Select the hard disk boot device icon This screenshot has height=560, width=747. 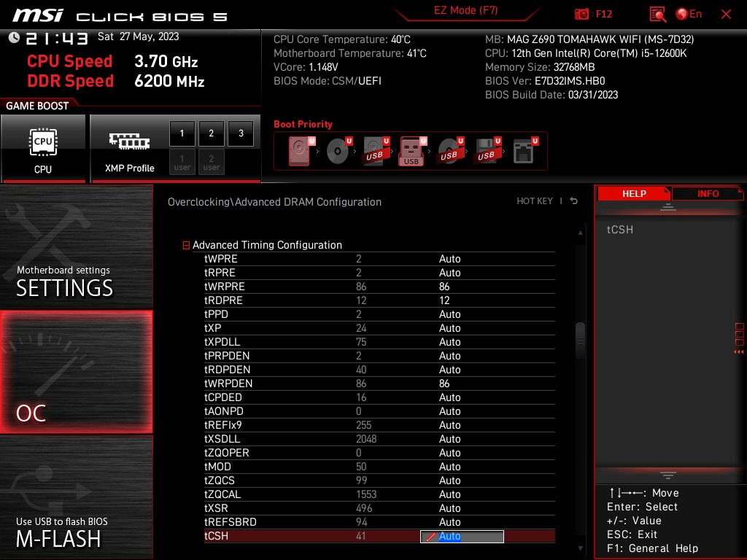coord(301,150)
